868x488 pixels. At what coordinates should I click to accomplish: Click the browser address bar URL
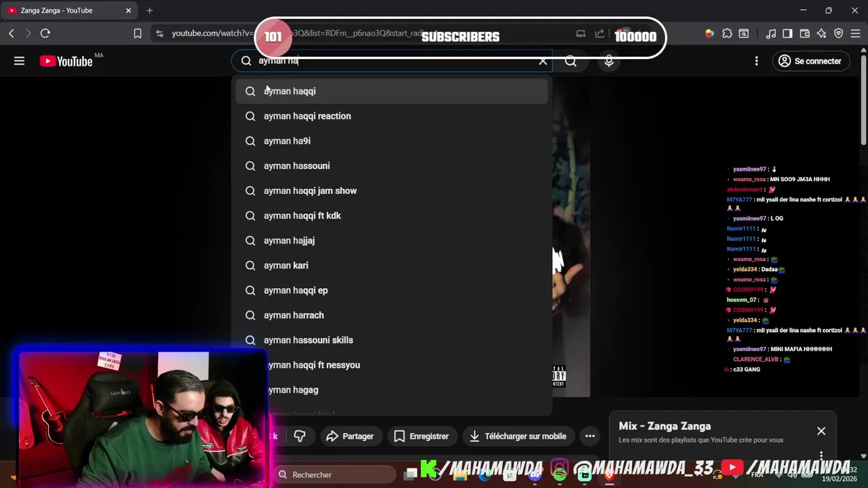(x=298, y=33)
